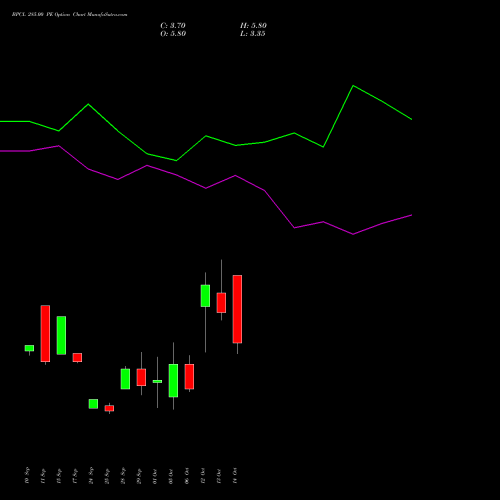The image size is (500, 500).
Task: Click the small green candlestick above '24 Sep'
Action: coord(93,404)
